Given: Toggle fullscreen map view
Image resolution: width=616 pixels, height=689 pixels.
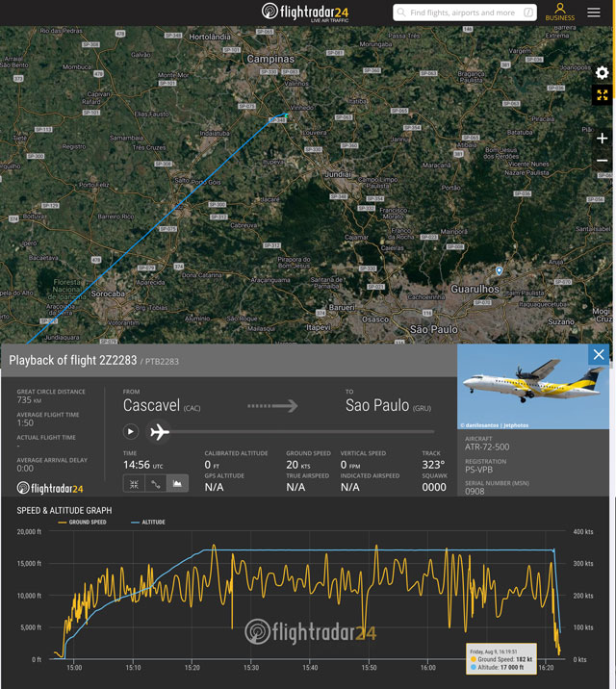Looking at the screenshot, I should click(602, 95).
